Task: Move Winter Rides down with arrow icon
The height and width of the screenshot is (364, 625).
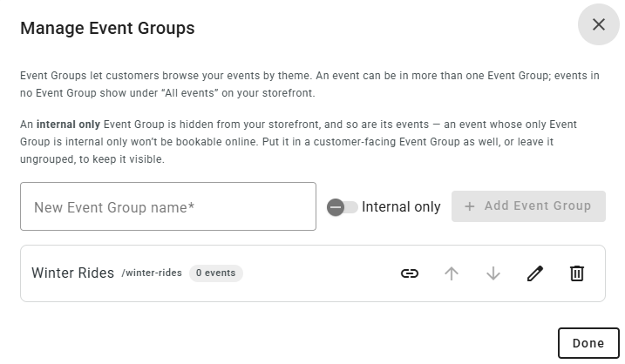Action: [x=493, y=273]
